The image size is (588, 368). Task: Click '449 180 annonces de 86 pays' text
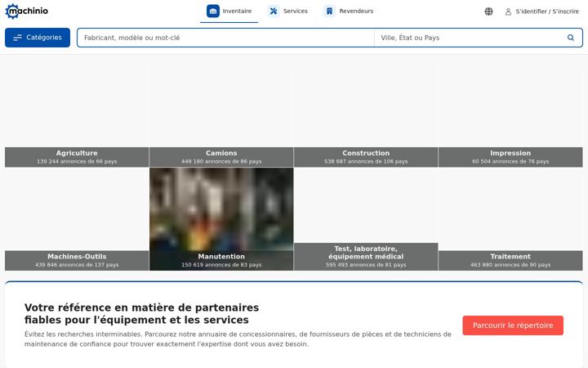tap(221, 161)
